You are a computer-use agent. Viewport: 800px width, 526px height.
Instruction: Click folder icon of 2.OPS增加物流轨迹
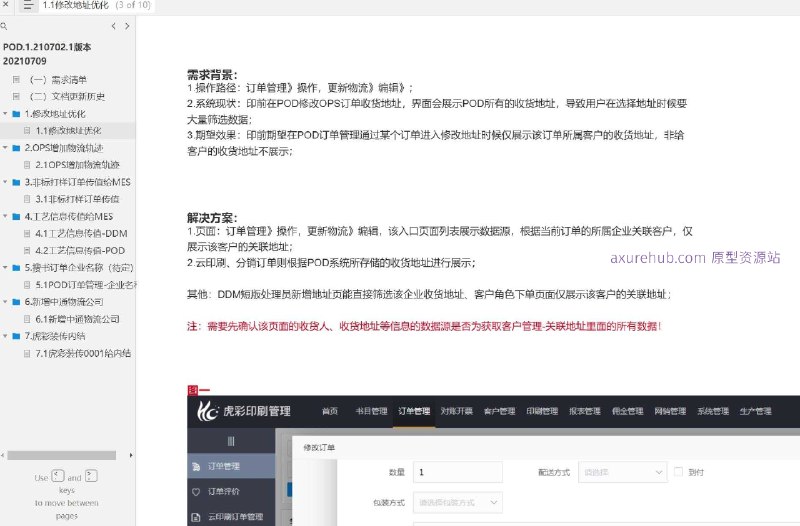pyautogui.click(x=16, y=148)
